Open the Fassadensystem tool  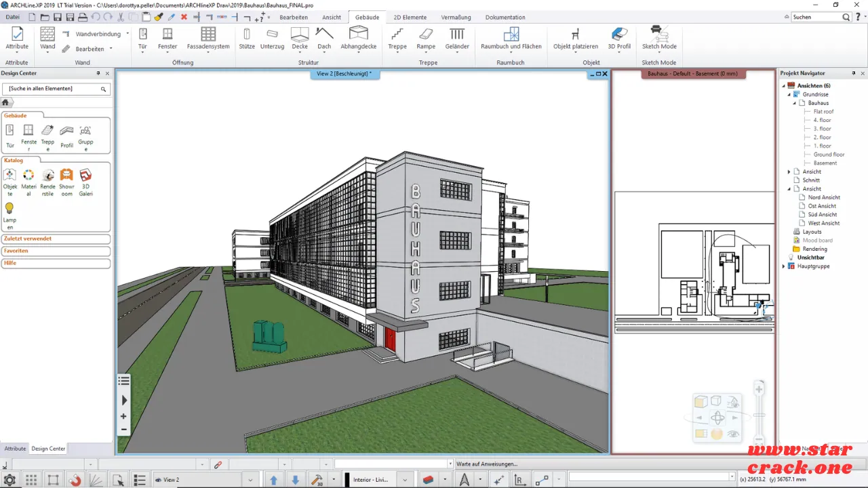click(208, 38)
